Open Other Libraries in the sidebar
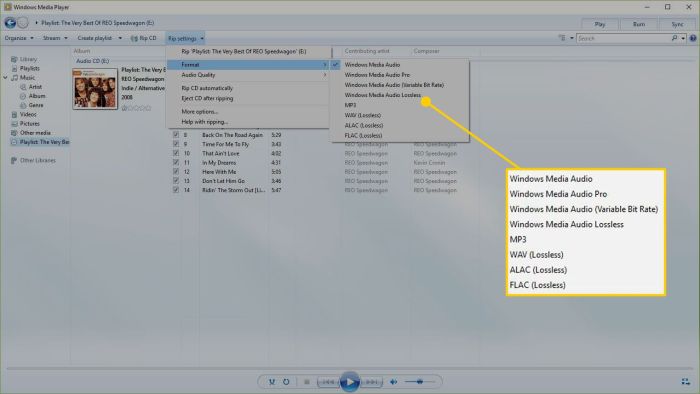The width and height of the screenshot is (700, 394). click(x=38, y=160)
